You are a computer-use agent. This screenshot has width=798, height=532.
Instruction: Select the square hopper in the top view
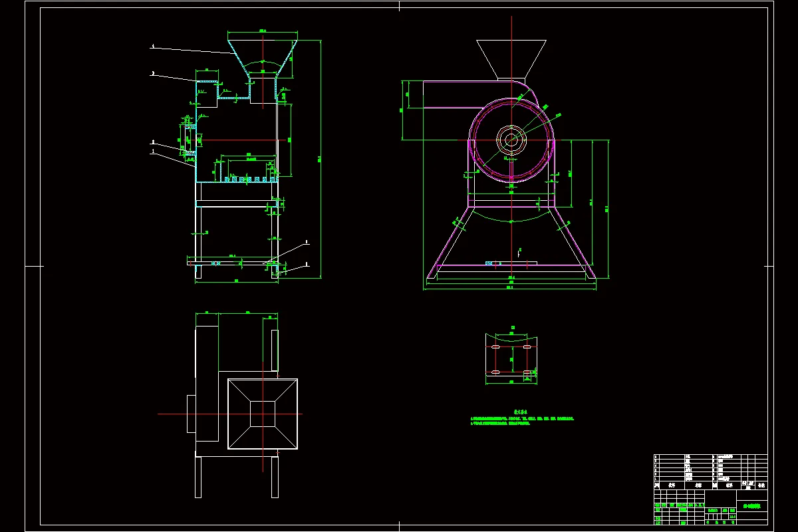(x=263, y=414)
